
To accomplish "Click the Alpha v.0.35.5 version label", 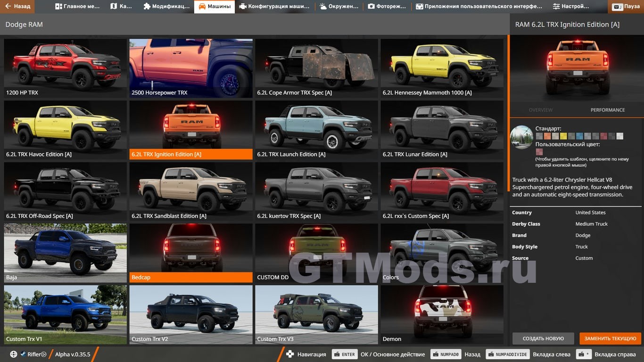I will coord(73,354).
